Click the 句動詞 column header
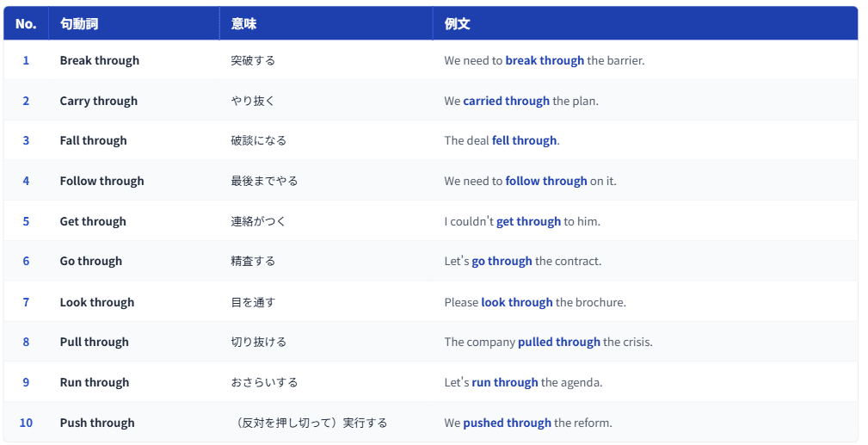This screenshot has width=868, height=445. point(79,24)
